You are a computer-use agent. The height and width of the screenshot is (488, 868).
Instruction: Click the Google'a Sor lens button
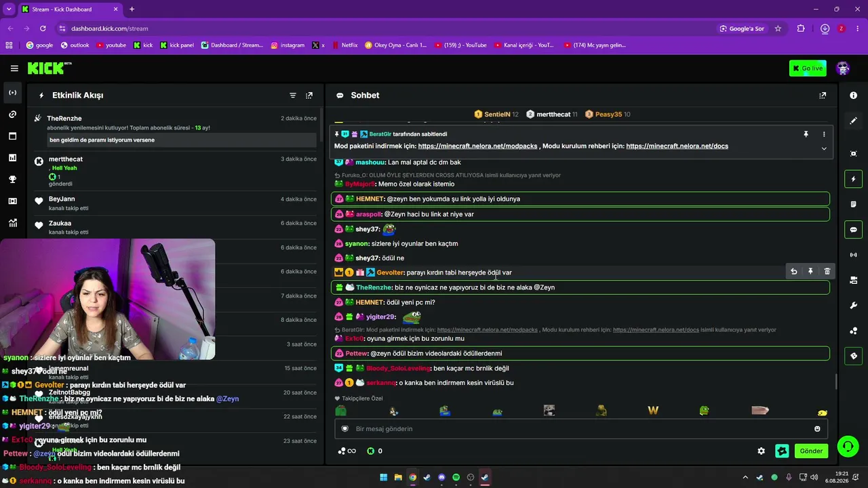pyautogui.click(x=743, y=28)
